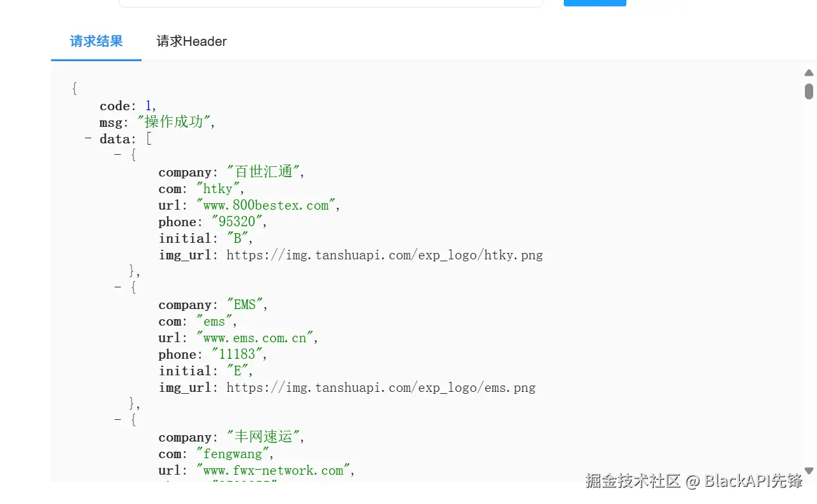Screen dimensions: 817x504
Task: Click the blue button above the tabs
Action: click(594, 3)
